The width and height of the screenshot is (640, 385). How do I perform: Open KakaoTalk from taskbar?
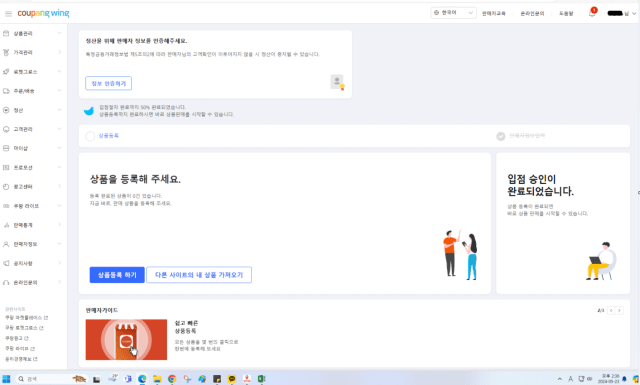[232, 379]
